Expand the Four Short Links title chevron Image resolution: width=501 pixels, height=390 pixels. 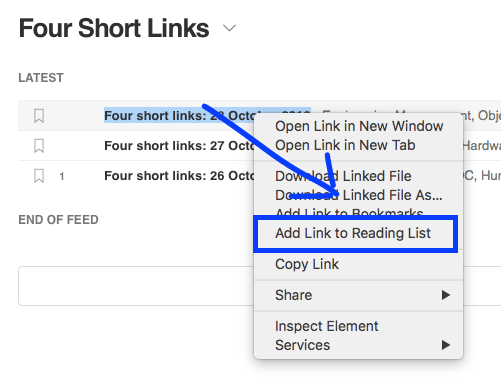point(229,28)
